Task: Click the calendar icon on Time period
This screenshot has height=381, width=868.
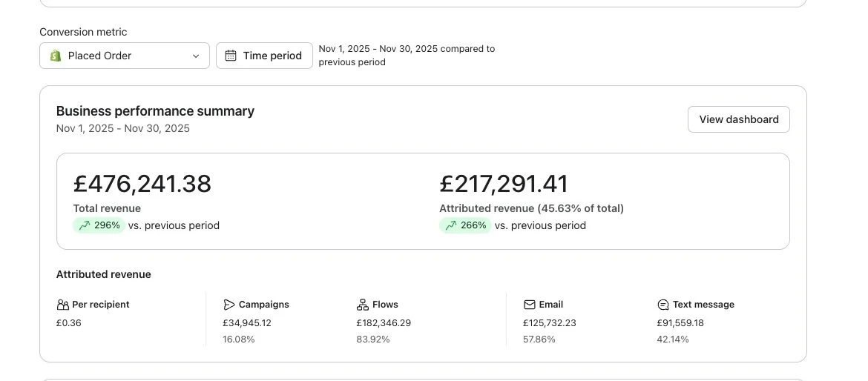Action: click(231, 56)
